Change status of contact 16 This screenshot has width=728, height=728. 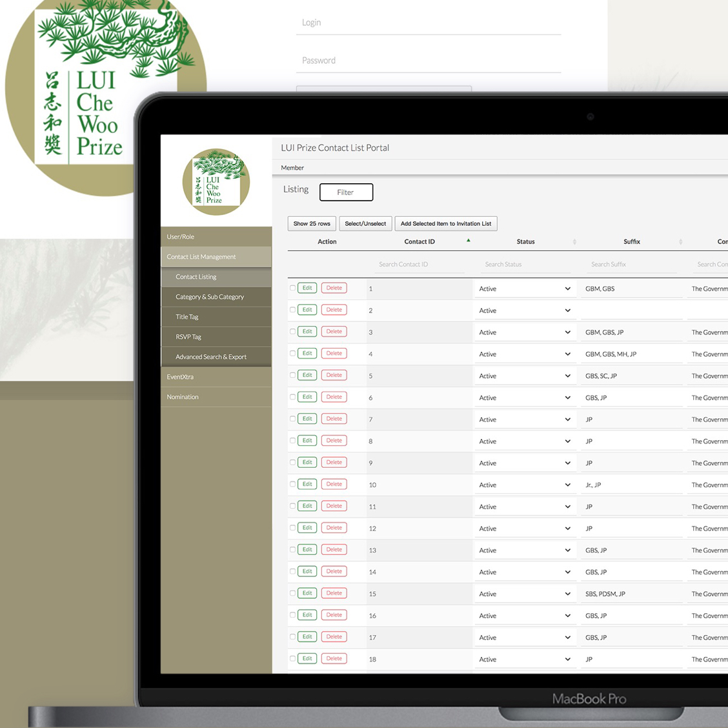tap(525, 616)
